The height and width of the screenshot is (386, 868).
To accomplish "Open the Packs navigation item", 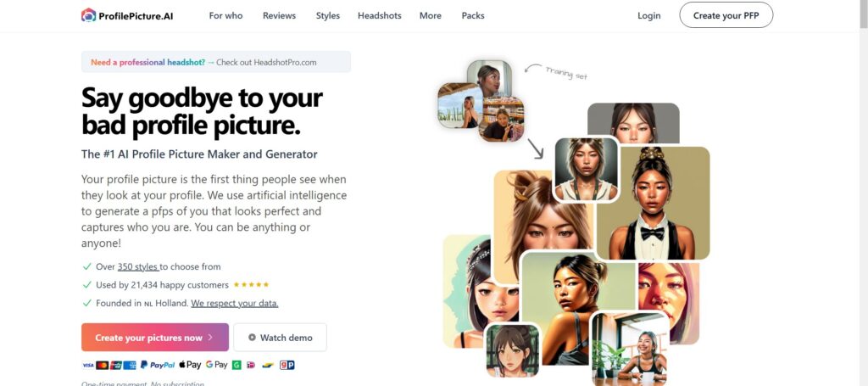I will click(473, 15).
